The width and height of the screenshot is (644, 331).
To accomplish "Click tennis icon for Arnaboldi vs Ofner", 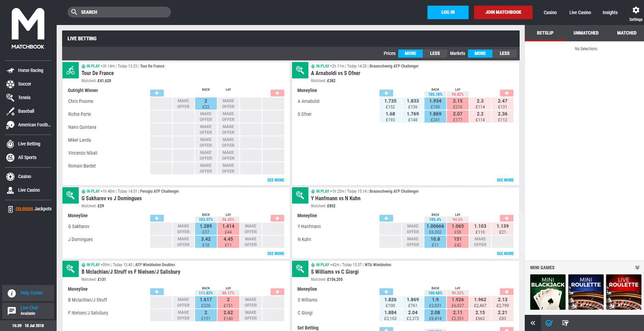I will (x=300, y=70).
